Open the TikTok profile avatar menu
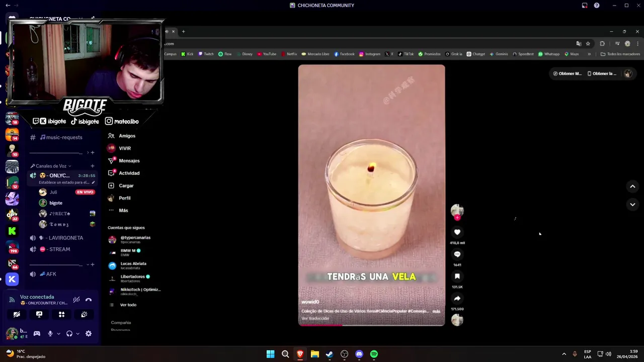This screenshot has width=644, height=362. click(628, 73)
